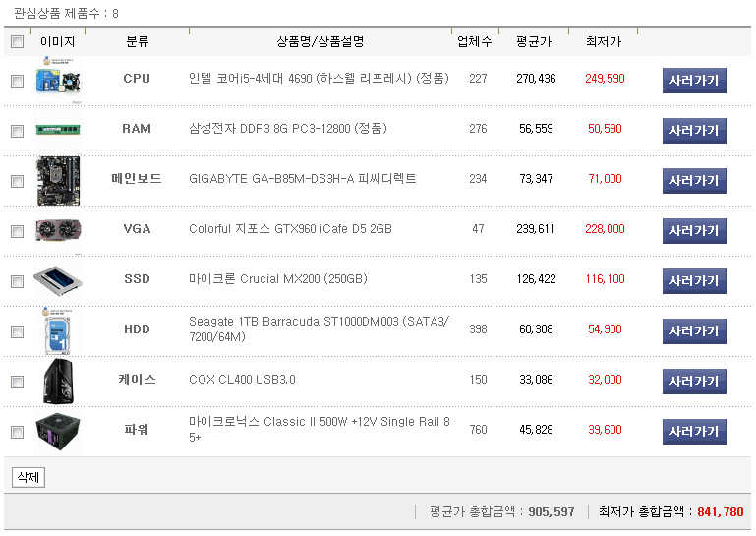
Task: Click CPU lowest price 249,590
Action: click(605, 78)
